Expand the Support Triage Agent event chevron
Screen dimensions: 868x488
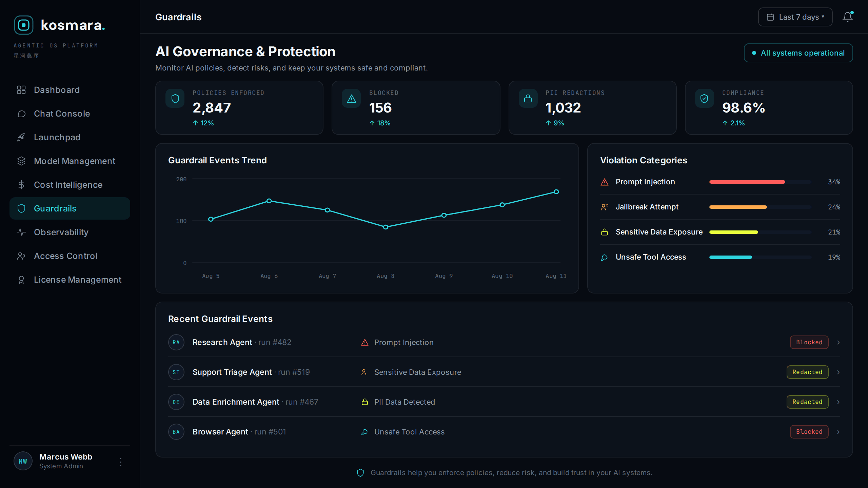pos(839,372)
